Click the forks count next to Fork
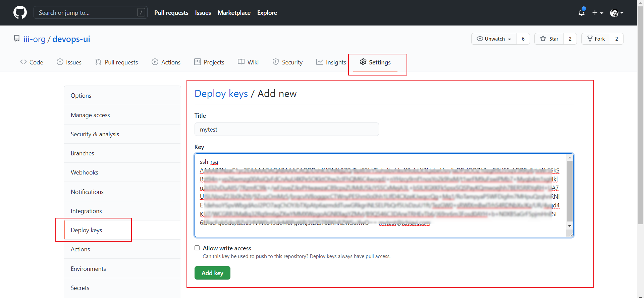 pos(616,39)
